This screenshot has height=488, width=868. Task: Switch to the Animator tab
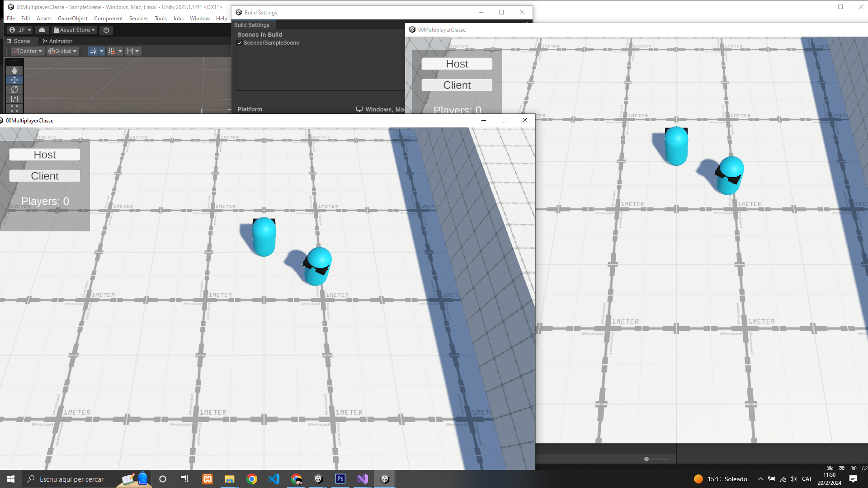tap(57, 41)
